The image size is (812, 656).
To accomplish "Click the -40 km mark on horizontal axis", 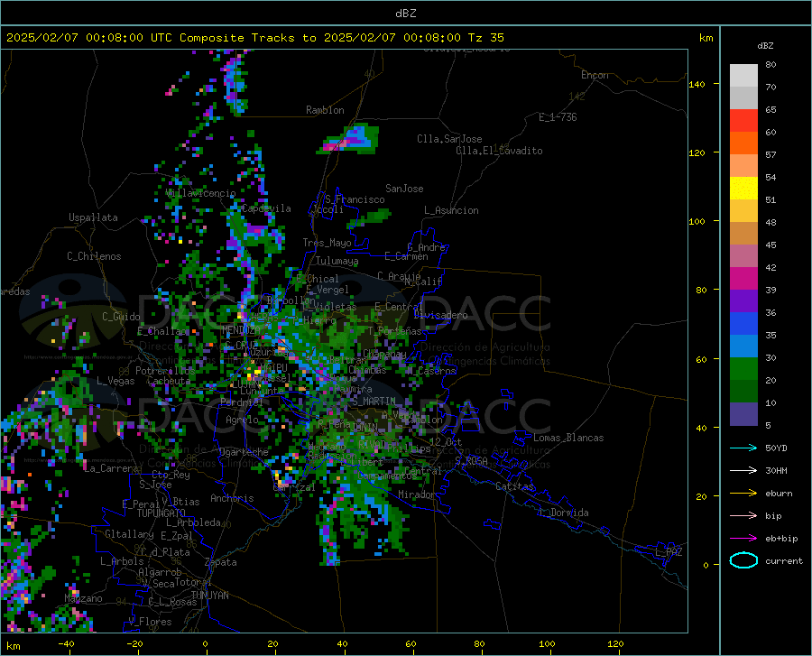I will tap(66, 643).
